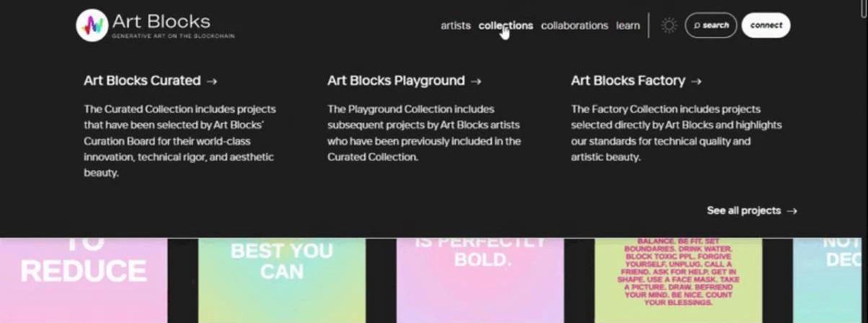The height and width of the screenshot is (323, 868).
Task: Open the Art Blocks Curated heading link
Action: [142, 81]
